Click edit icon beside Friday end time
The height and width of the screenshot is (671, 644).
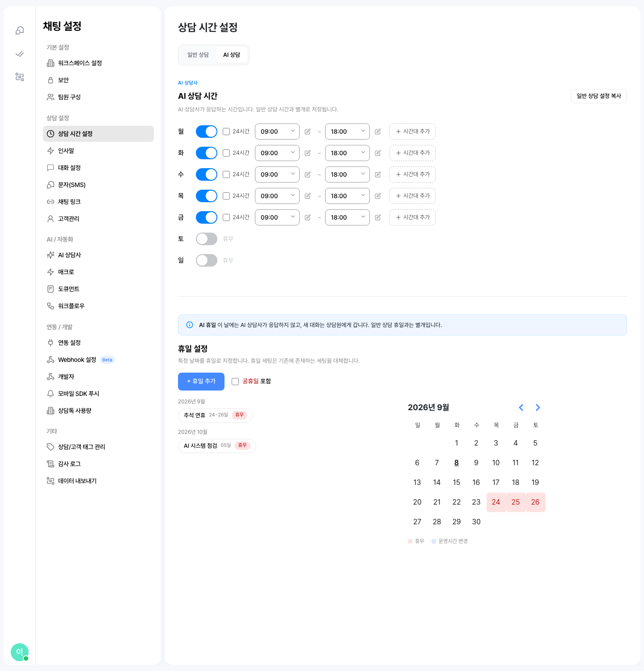point(378,217)
